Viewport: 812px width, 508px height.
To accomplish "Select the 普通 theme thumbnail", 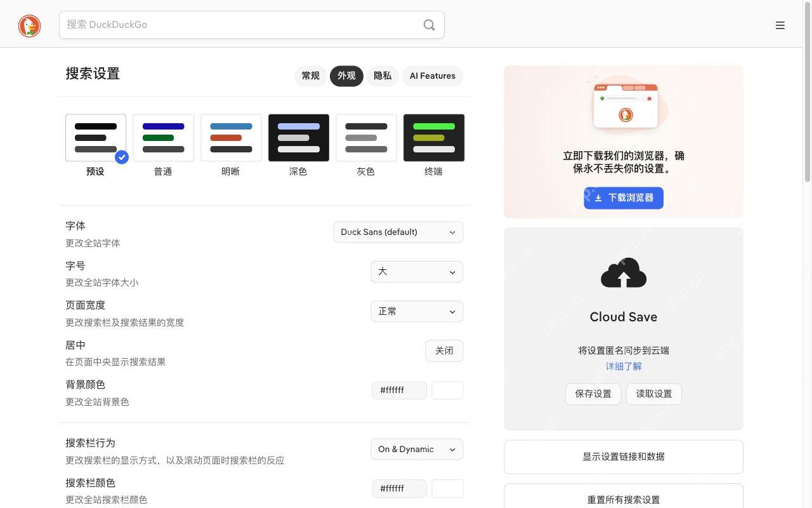I will coord(164,138).
